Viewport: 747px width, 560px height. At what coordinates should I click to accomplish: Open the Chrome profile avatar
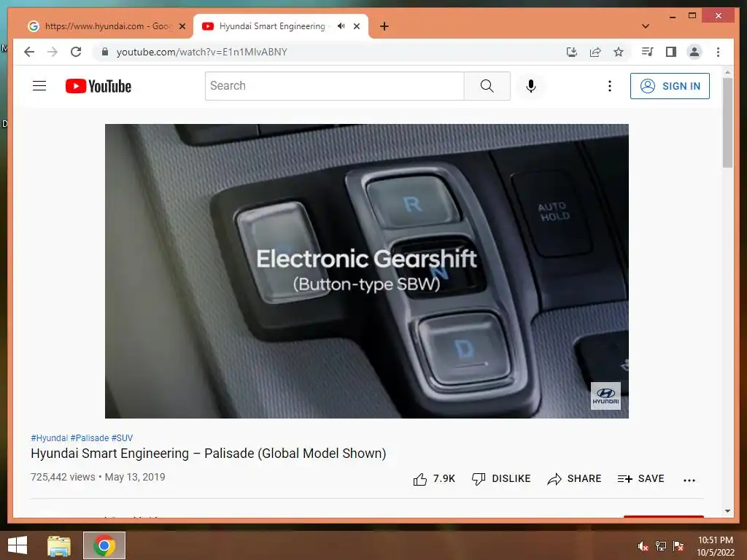tap(694, 52)
